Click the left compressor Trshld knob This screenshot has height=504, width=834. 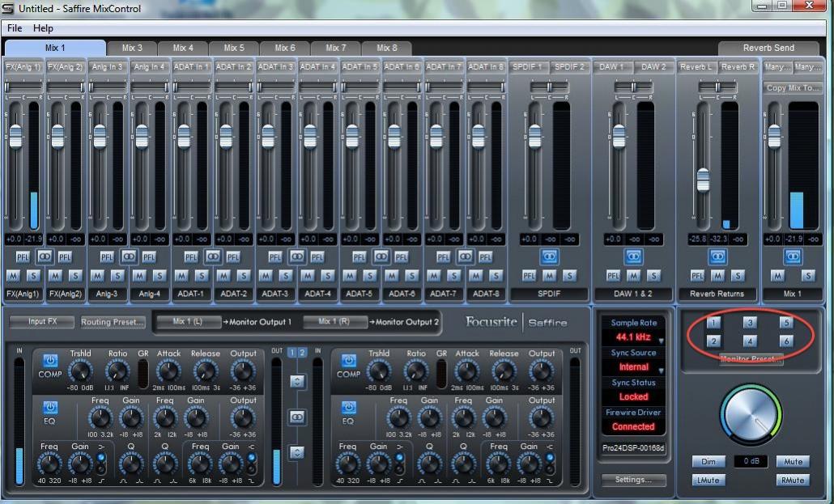[x=80, y=371]
